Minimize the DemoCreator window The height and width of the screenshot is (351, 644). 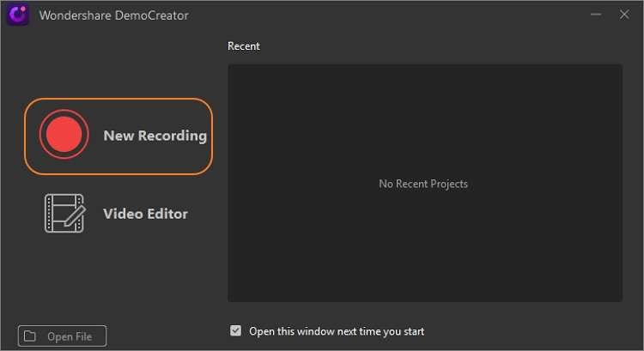pyautogui.click(x=596, y=15)
